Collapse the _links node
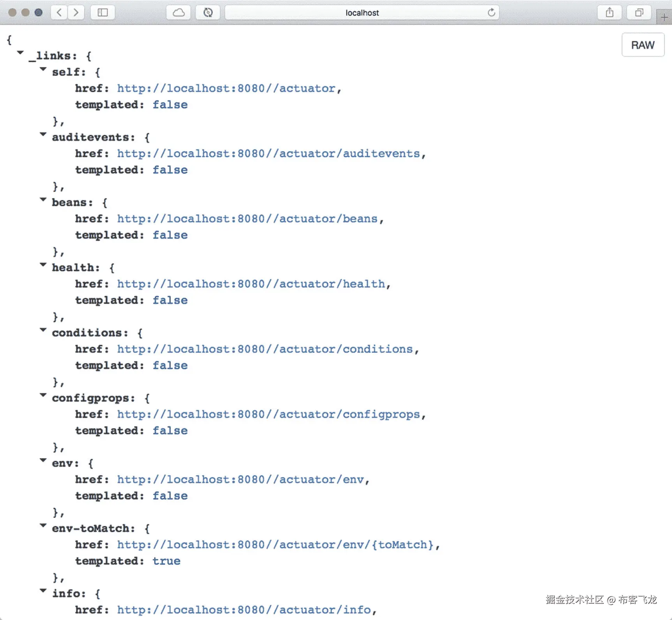Image resolution: width=672 pixels, height=620 pixels. tap(20, 53)
